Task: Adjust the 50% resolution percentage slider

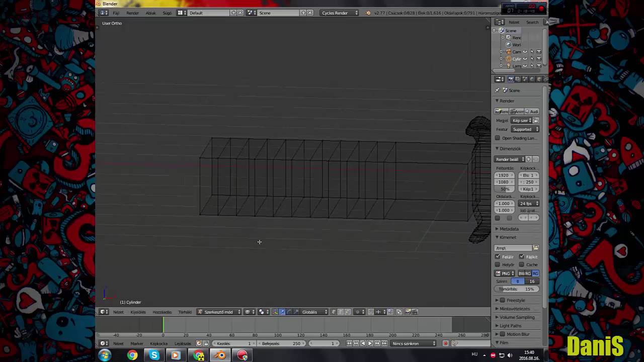Action: (x=505, y=190)
